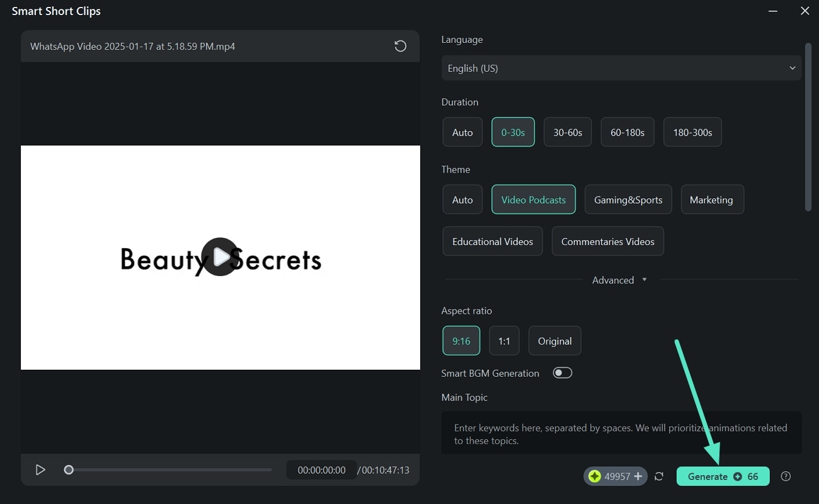Select Auto duration option
This screenshot has width=819, height=504.
pyautogui.click(x=462, y=132)
